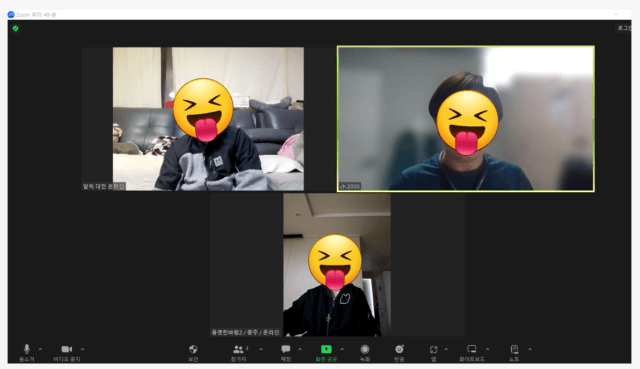Viewport: 640px width, 369px height.
Task: Click green encryption shield icon
Action: pyautogui.click(x=16, y=28)
